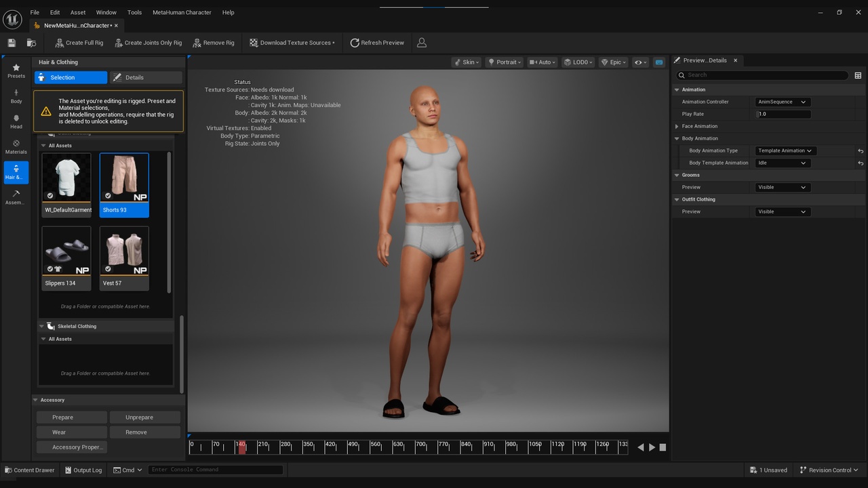Collapse the Animation section header
This screenshot has height=488, width=868.
click(677, 89)
